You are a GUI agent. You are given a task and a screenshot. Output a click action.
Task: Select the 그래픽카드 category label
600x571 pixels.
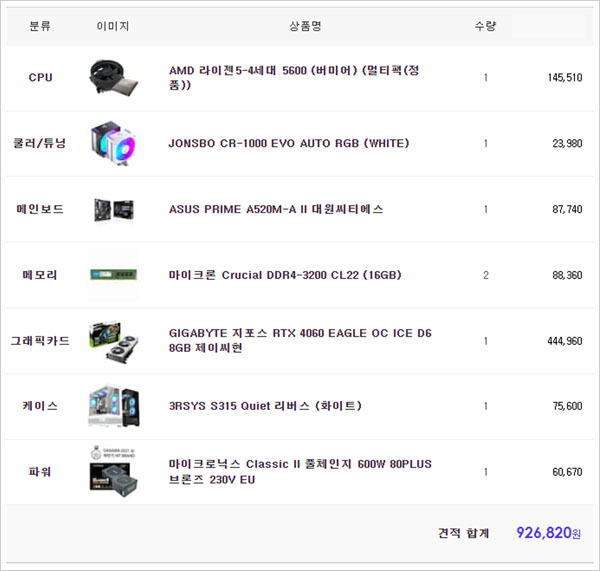coord(40,341)
